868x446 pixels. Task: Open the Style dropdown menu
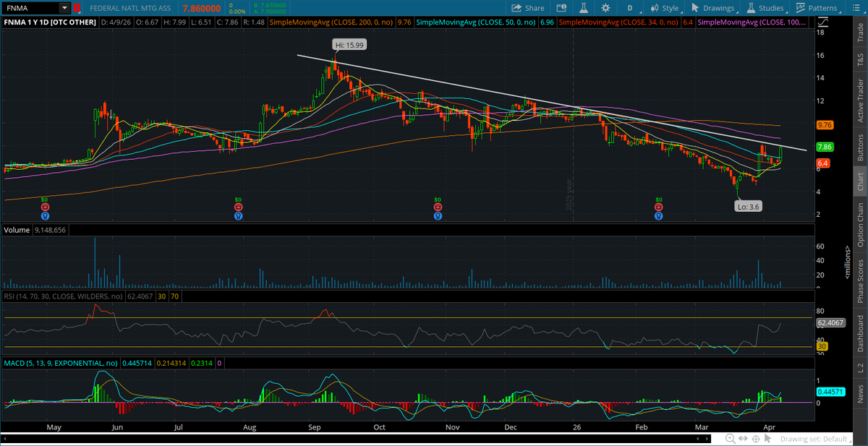[664, 8]
